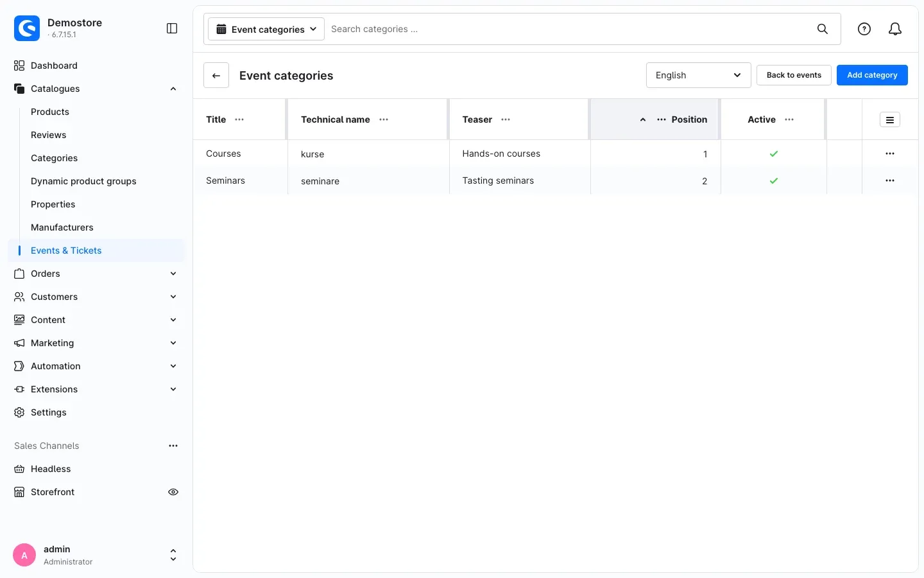924x578 pixels.
Task: Click the search magnifier icon
Action: 823,29
